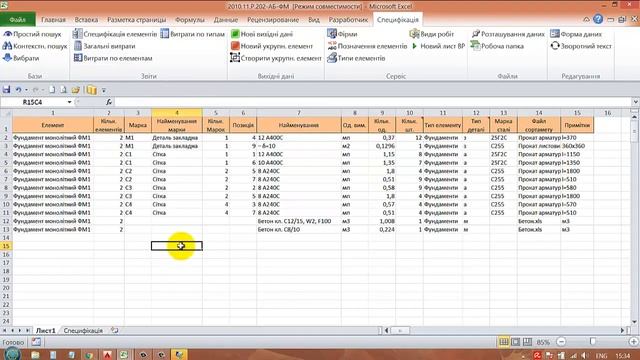
Task: Open Customize Quick Access Toolbar dropdown
Action: click(104, 90)
